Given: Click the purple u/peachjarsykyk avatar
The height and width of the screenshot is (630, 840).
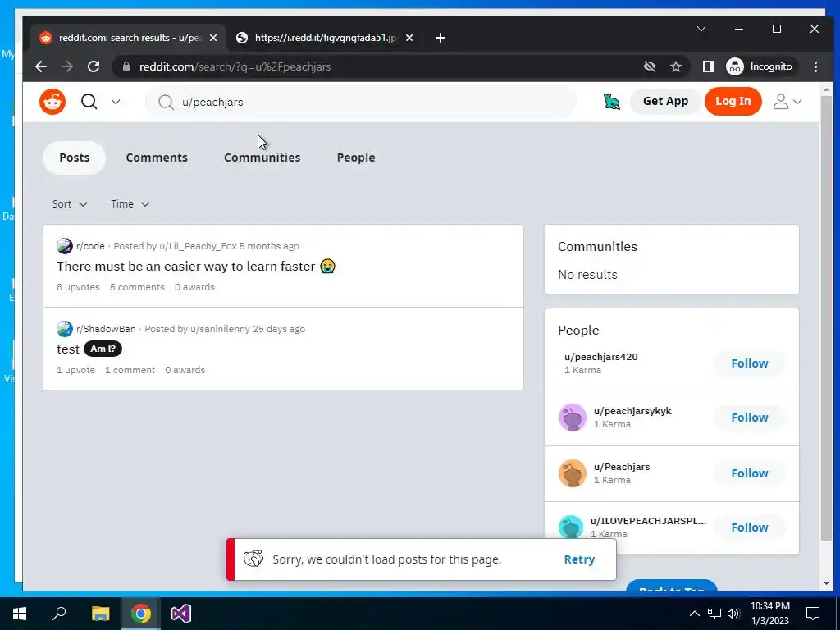Looking at the screenshot, I should click(572, 418).
